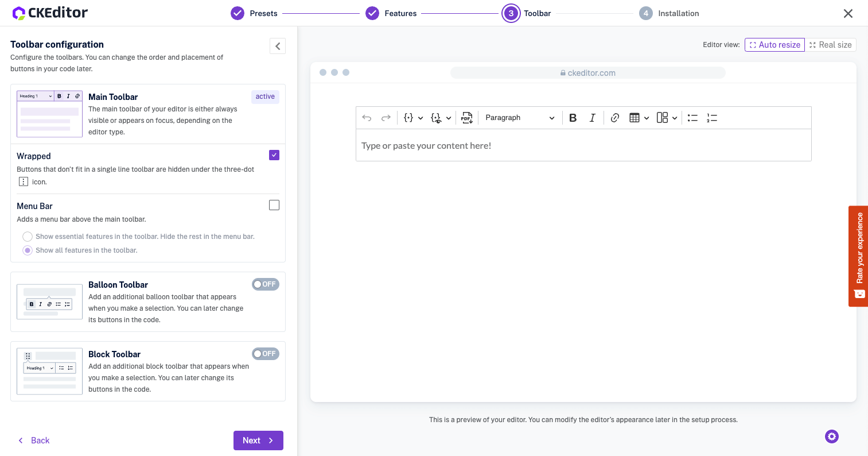Image resolution: width=868 pixels, height=456 pixels.
Task: Enable the Menu Bar checkbox
Action: (x=274, y=205)
